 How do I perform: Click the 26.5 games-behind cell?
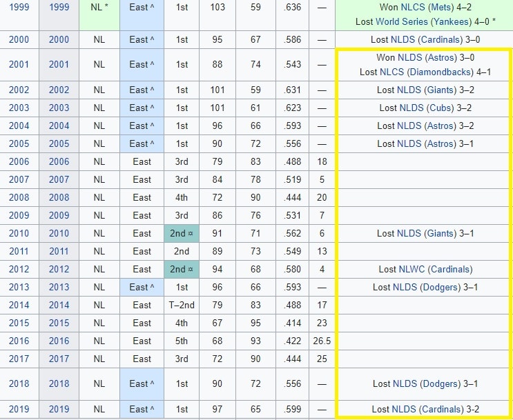click(x=321, y=341)
